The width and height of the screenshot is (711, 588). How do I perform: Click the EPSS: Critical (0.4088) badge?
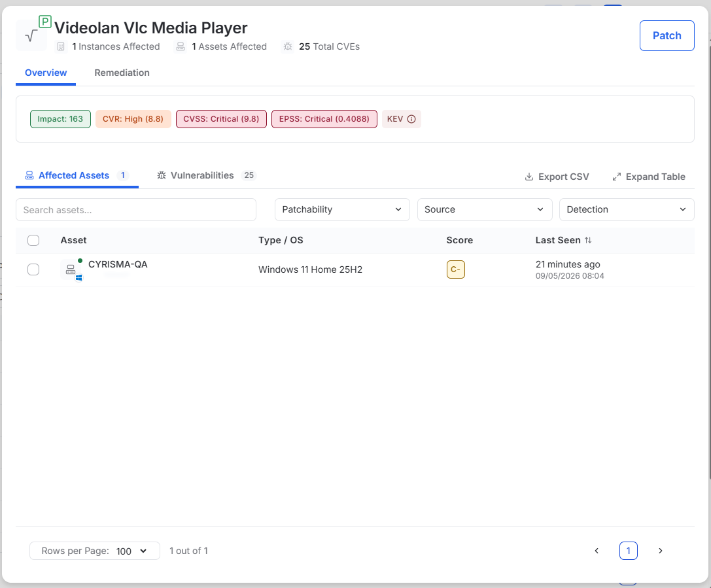(x=324, y=119)
